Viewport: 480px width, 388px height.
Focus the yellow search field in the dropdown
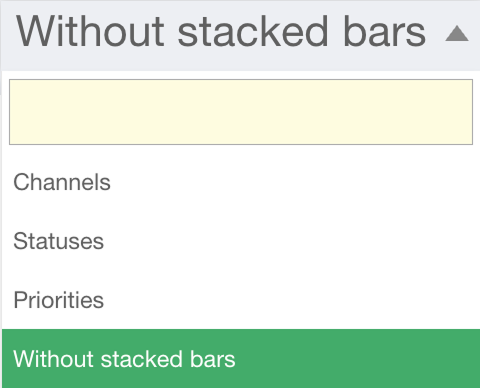(x=241, y=112)
